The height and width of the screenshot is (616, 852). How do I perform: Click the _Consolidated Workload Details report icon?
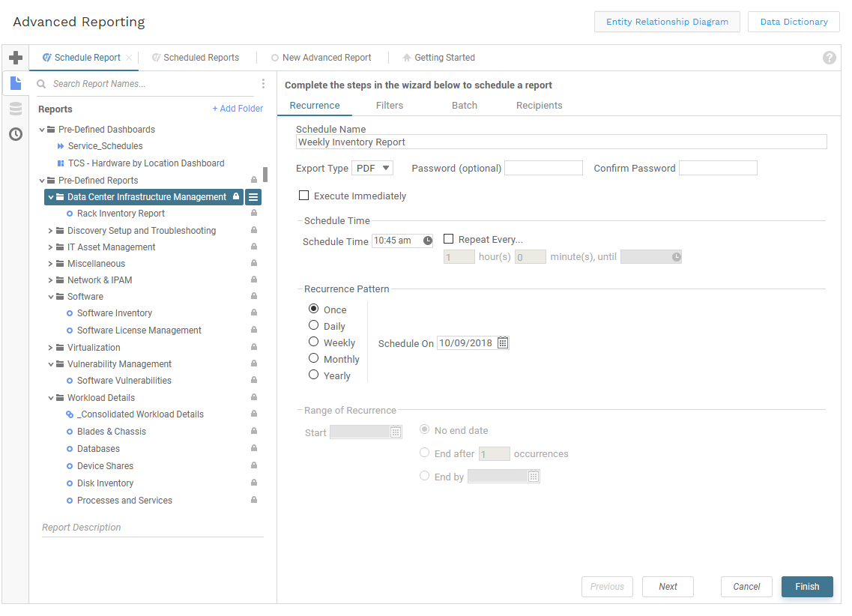tap(70, 414)
